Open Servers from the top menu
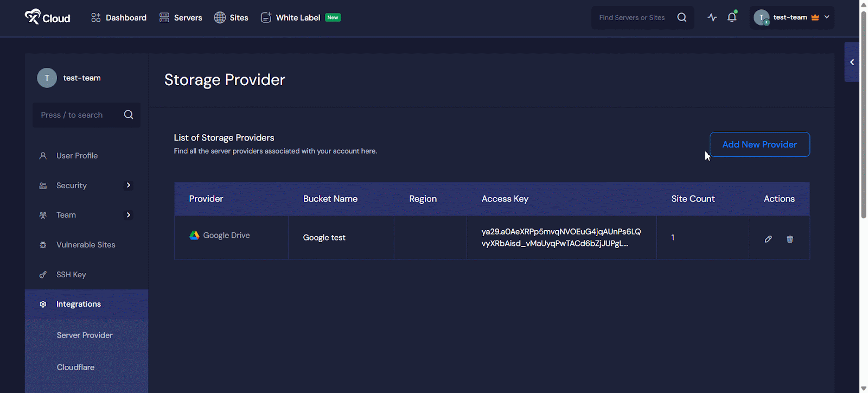The image size is (868, 393). 181,17
